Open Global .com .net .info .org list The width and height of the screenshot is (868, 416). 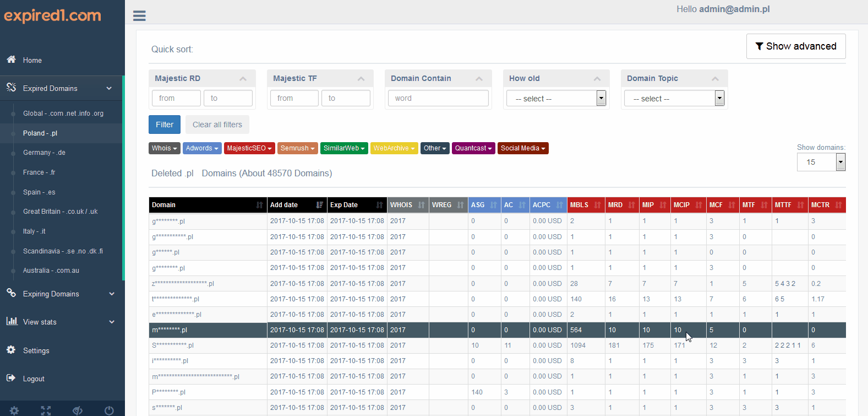(63, 113)
